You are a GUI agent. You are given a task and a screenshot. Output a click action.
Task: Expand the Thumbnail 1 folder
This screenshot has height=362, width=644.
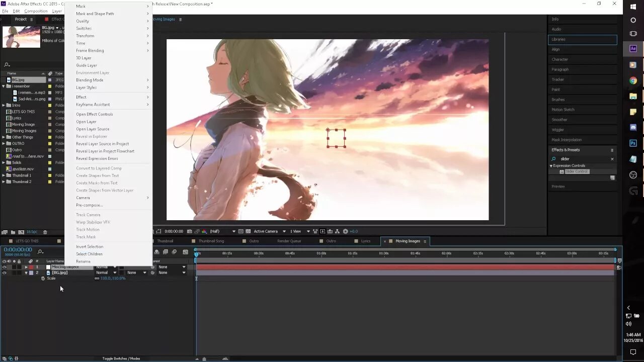click(4, 175)
